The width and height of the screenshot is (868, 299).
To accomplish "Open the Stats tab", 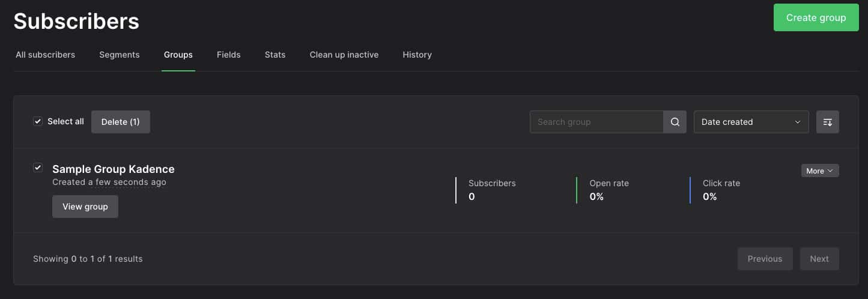I will (x=275, y=55).
